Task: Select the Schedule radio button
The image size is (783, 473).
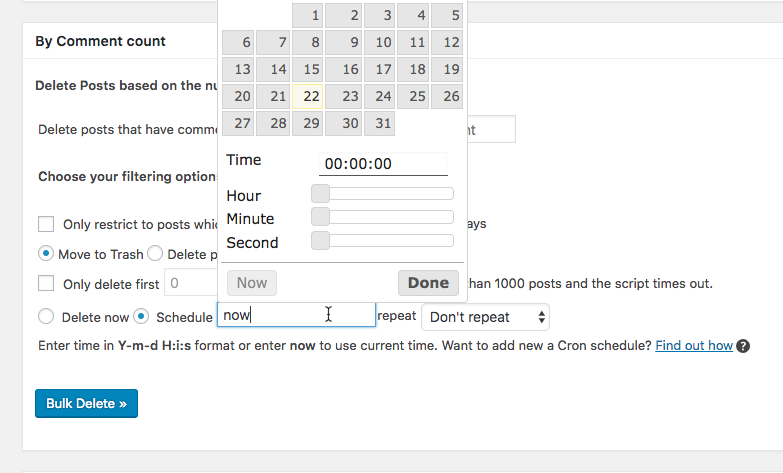Action: [x=141, y=316]
